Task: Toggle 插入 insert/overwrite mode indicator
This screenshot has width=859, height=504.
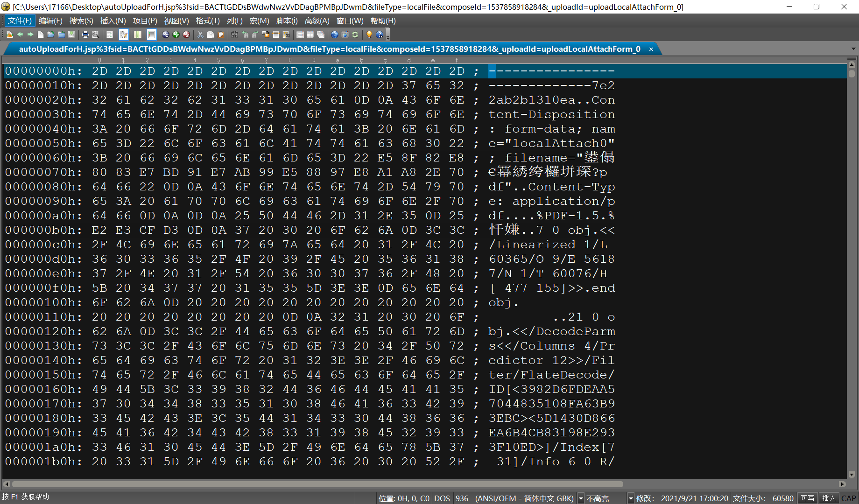Action: pos(829,498)
